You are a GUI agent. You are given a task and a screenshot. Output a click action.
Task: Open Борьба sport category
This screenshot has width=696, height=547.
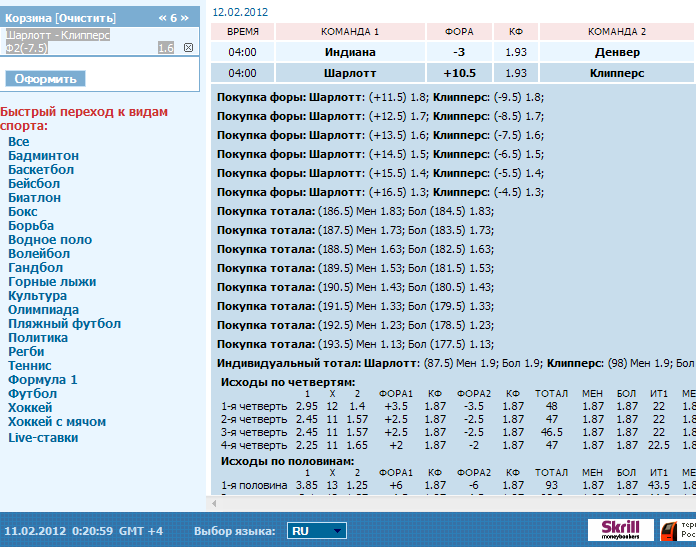click(31, 226)
